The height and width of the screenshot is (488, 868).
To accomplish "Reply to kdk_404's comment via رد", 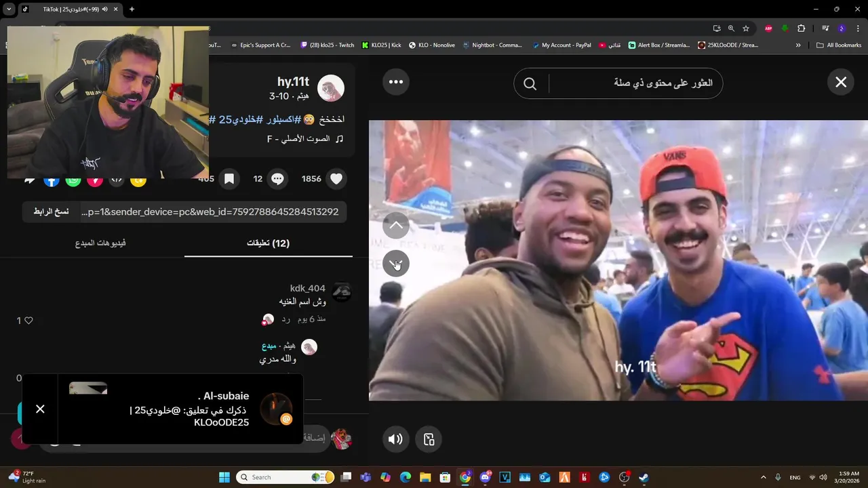I will (x=286, y=319).
